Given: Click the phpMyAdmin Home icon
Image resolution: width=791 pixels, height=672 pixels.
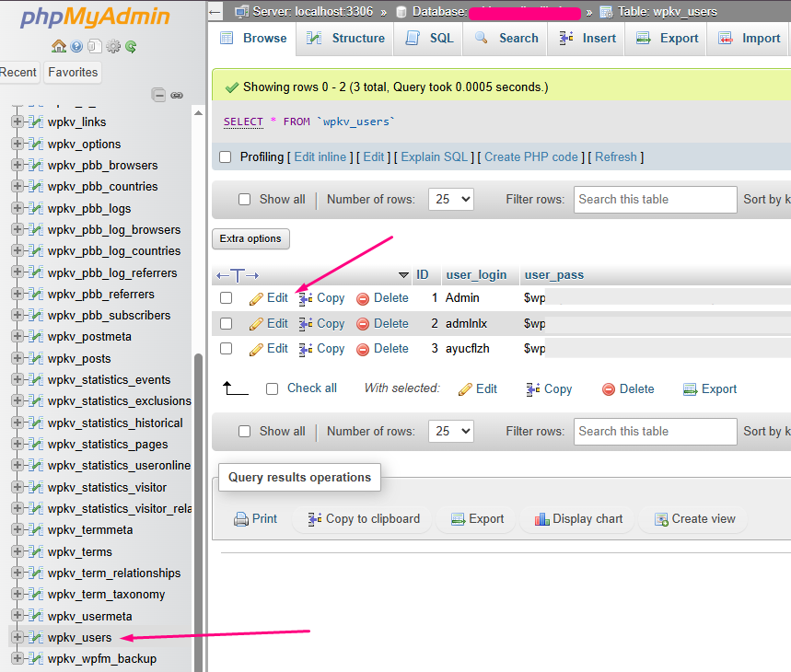Looking at the screenshot, I should coord(59,46).
